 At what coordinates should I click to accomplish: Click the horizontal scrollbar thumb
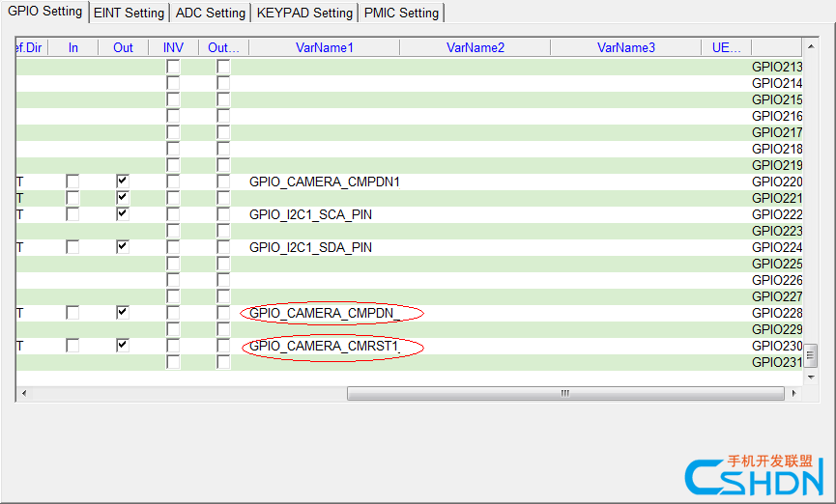565,394
